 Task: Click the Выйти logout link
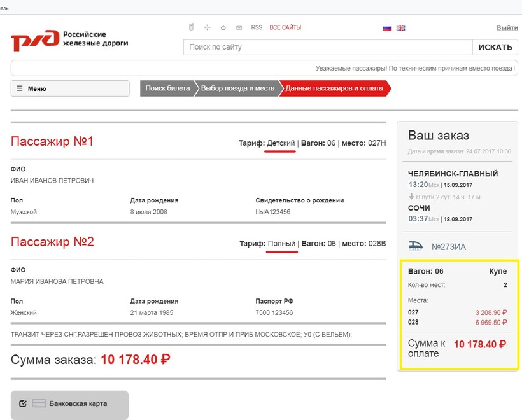[x=507, y=28]
